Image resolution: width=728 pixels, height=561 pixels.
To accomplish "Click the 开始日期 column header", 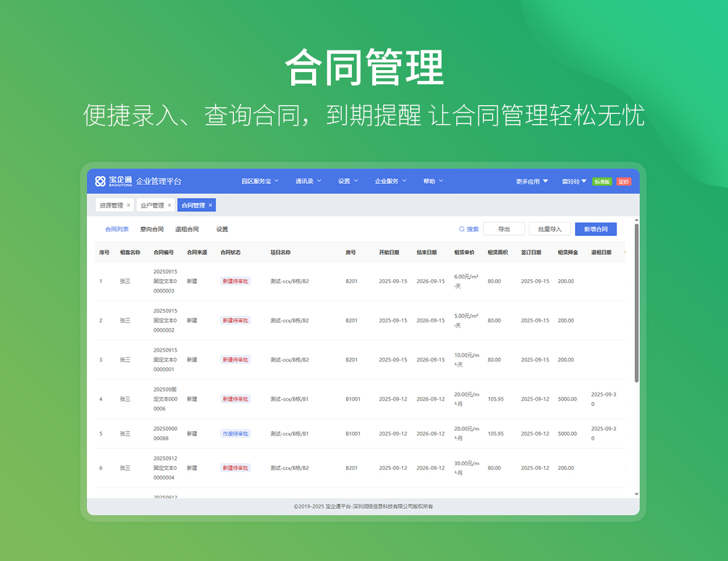I will pyautogui.click(x=389, y=252).
